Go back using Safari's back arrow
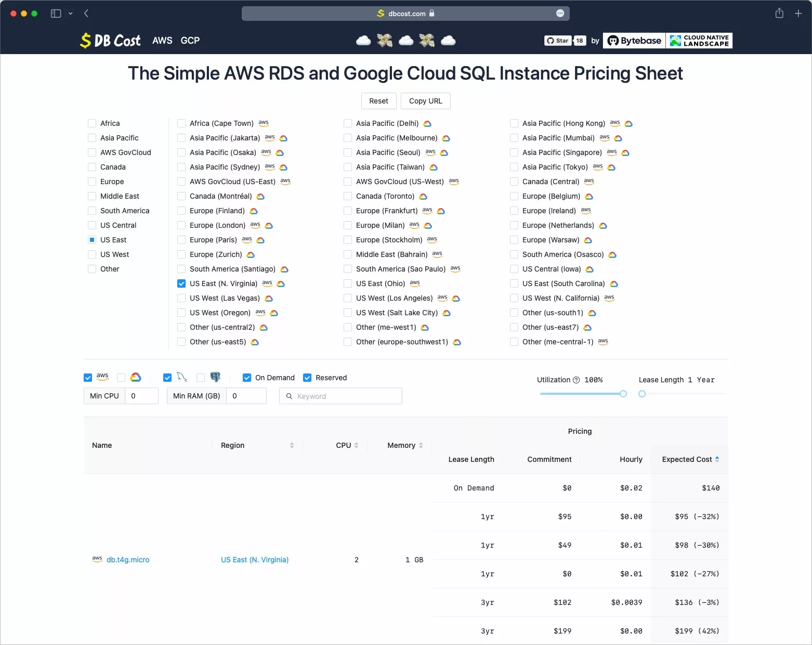 (x=86, y=14)
